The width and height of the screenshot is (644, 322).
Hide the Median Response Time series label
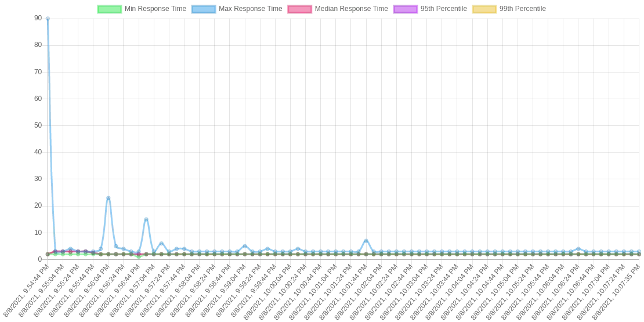tap(351, 9)
